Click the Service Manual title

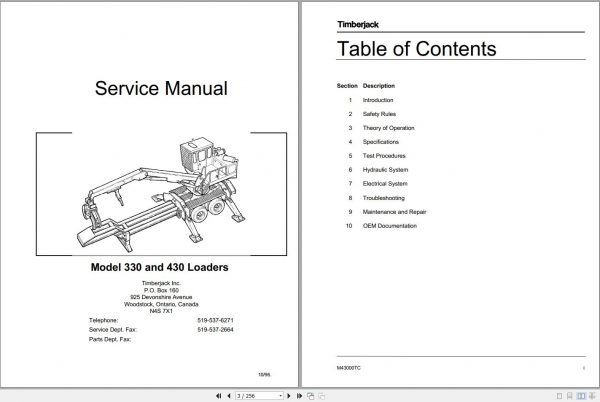point(161,88)
